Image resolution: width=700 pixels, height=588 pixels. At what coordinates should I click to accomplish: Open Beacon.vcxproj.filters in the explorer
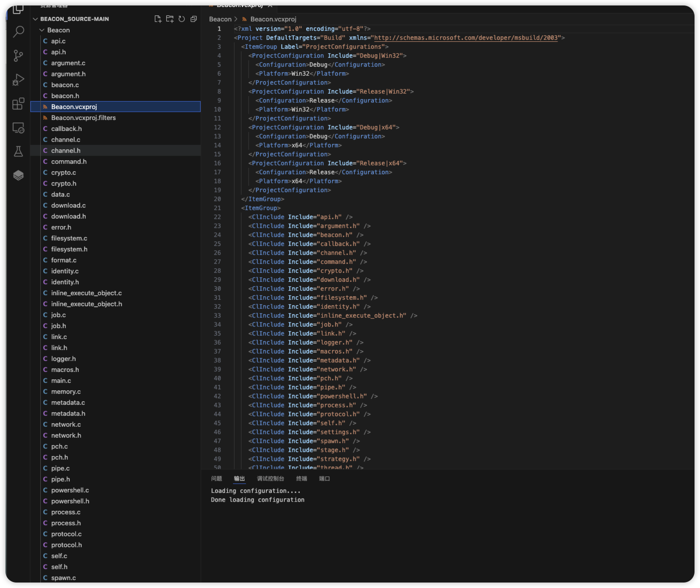point(83,118)
